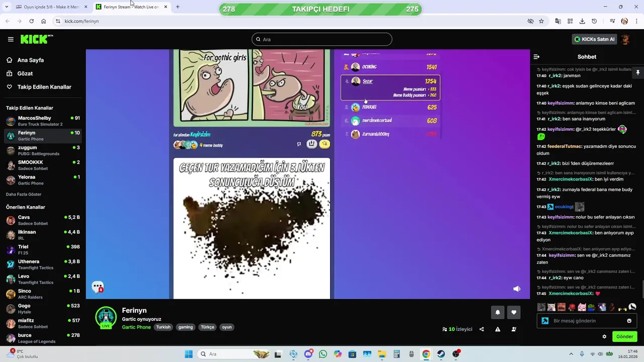Image resolution: width=644 pixels, height=362 pixels.
Task: Open Cavs recommended channel
Action: point(43,220)
